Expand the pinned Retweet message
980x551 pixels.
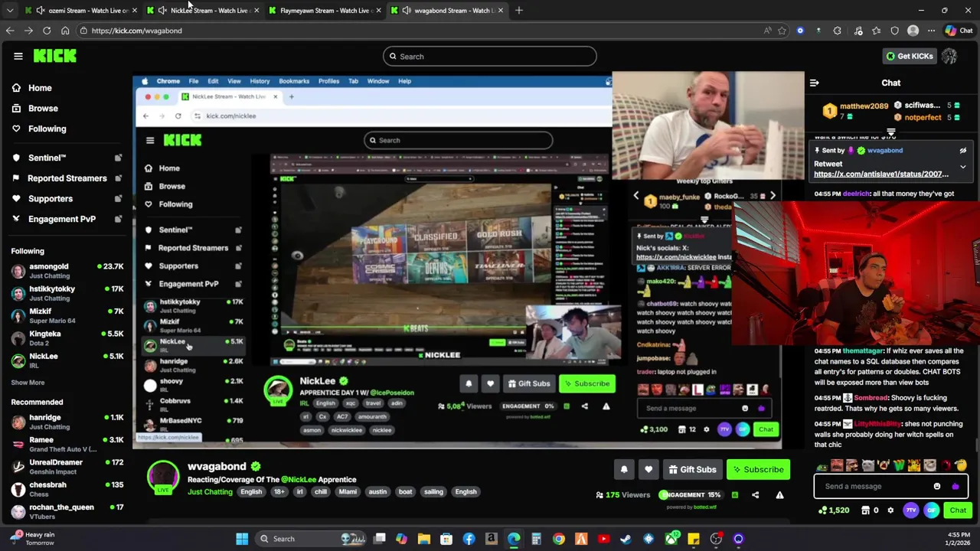pyautogui.click(x=963, y=166)
